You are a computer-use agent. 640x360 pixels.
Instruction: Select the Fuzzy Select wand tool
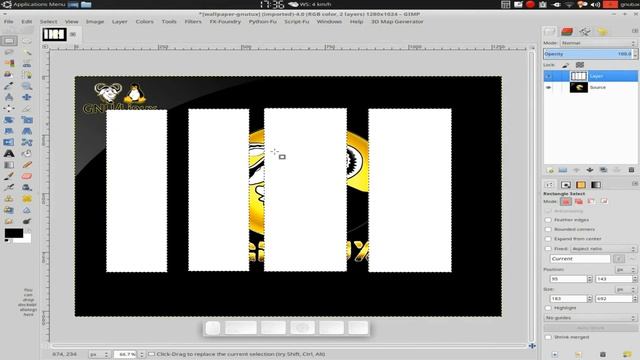point(27,52)
